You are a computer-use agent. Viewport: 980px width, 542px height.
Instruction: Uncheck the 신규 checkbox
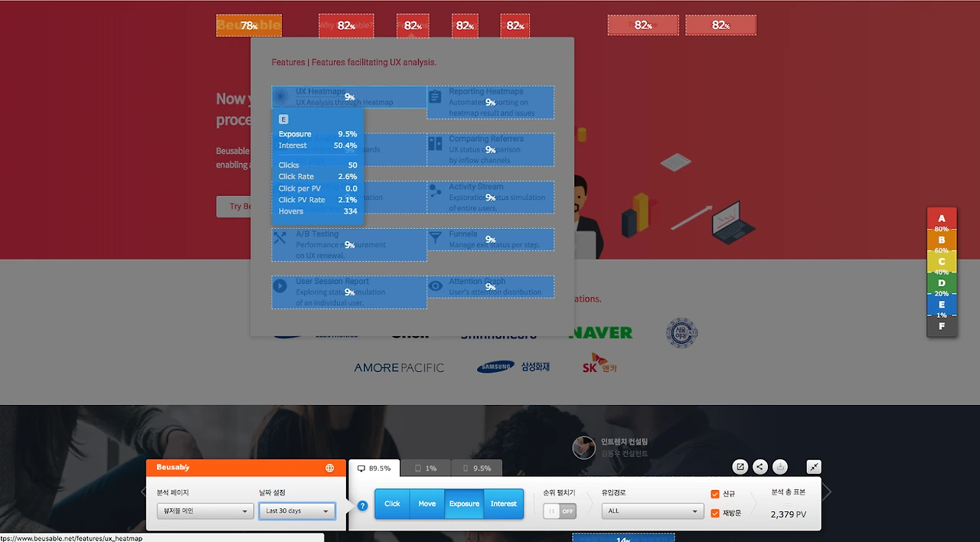715,494
